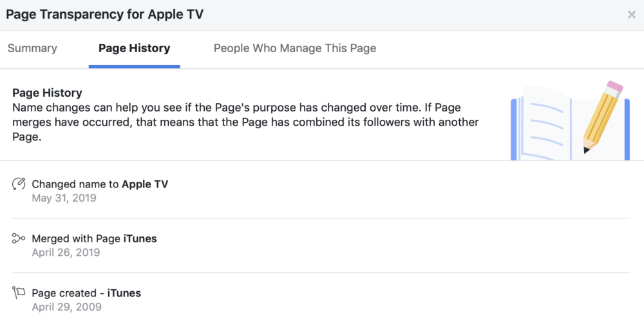The width and height of the screenshot is (644, 326).
Task: Click the page merge branch icon
Action: 19,238
